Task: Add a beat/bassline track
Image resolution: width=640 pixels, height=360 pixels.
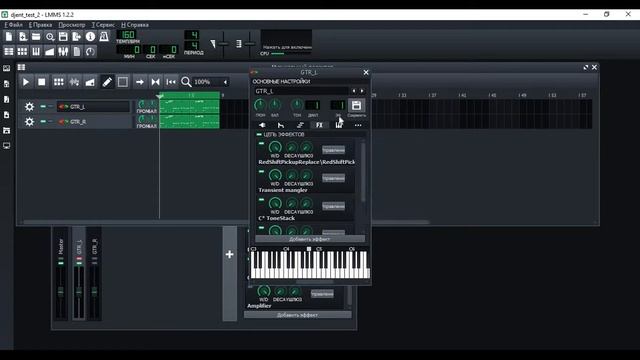Action: (59, 82)
